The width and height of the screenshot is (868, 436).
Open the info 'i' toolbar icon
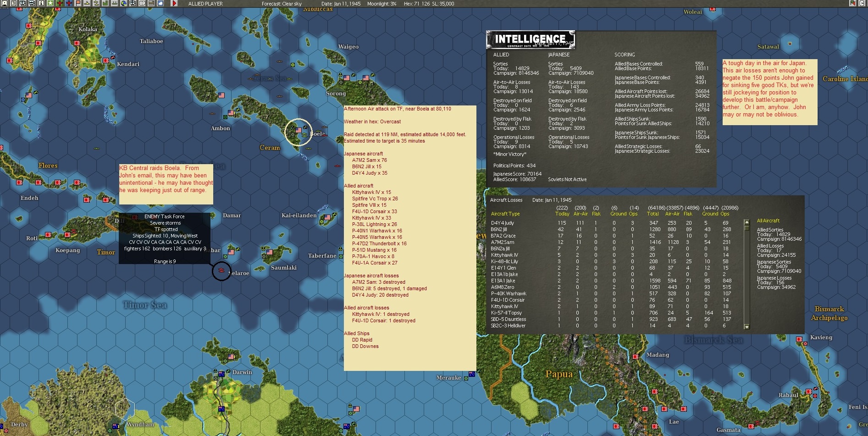(41, 3)
